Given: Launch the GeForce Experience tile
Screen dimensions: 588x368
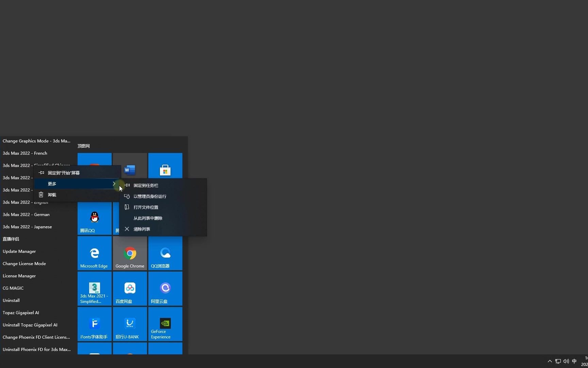Looking at the screenshot, I should [165, 324].
